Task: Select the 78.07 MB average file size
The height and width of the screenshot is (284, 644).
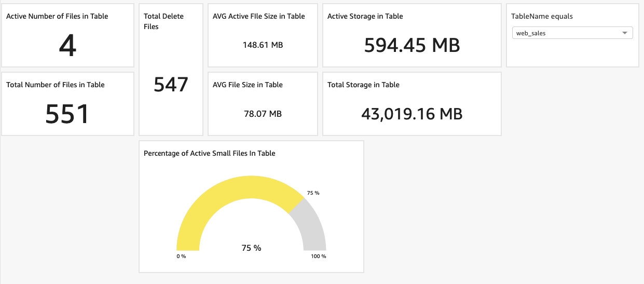Action: point(263,114)
